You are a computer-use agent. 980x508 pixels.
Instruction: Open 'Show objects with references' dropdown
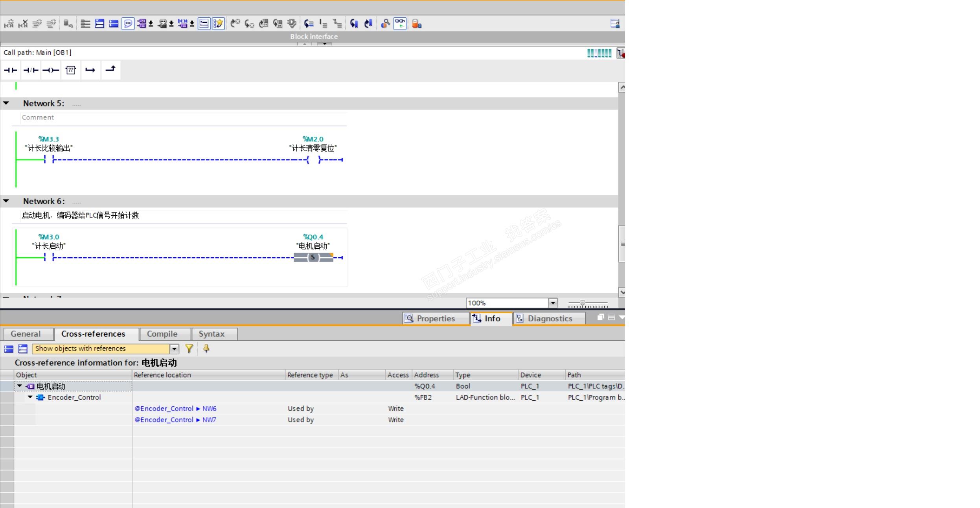(174, 349)
